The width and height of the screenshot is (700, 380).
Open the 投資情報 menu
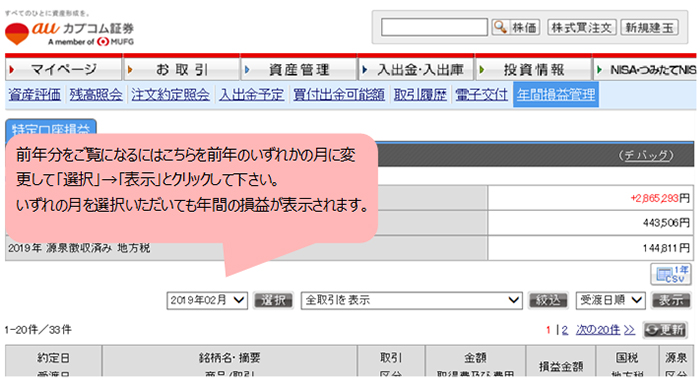(533, 69)
